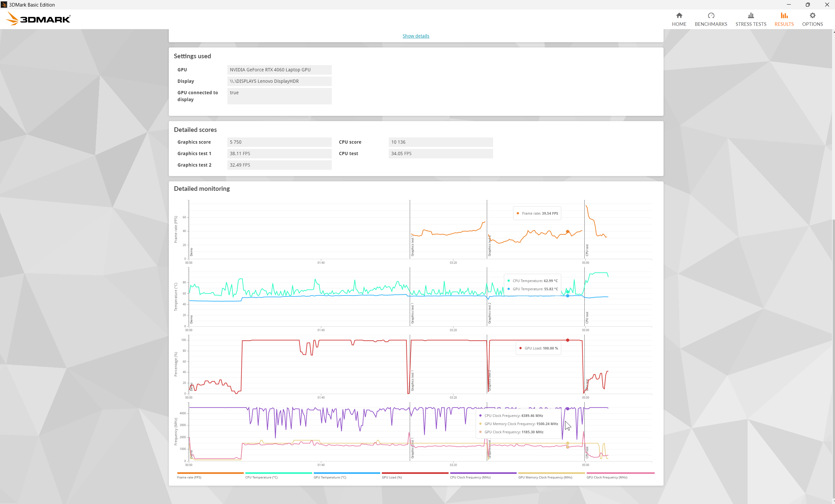The width and height of the screenshot is (835, 504).
Task: Toggle the CPU Temperature legend series
Action: pos(261,477)
